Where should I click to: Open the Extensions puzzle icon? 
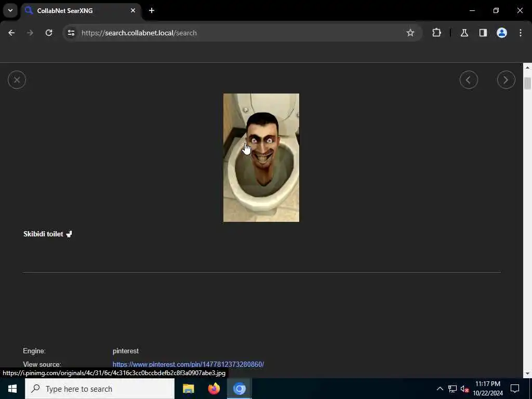436,33
